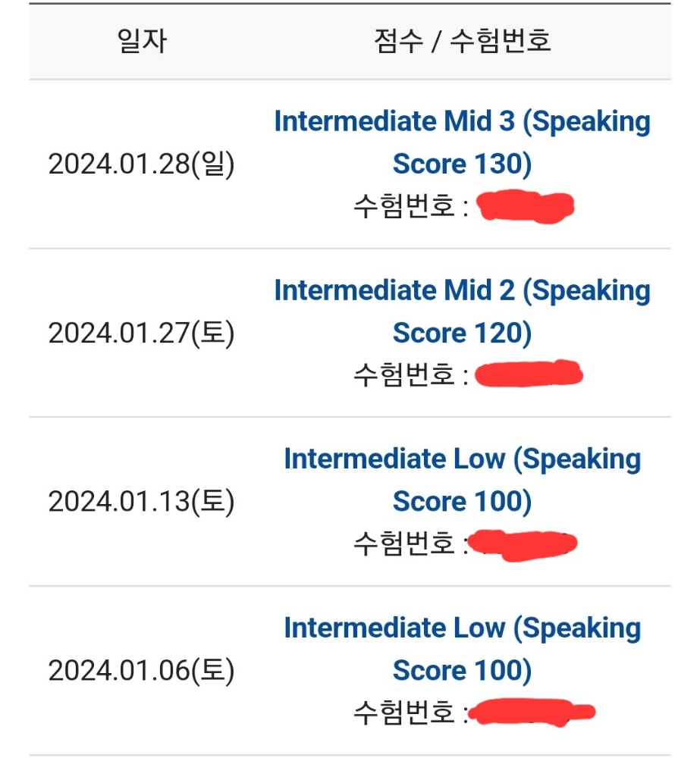Select the date 2024.01.27(토)
Image resolution: width=700 pixels, height=758 pixels.
coord(141,333)
